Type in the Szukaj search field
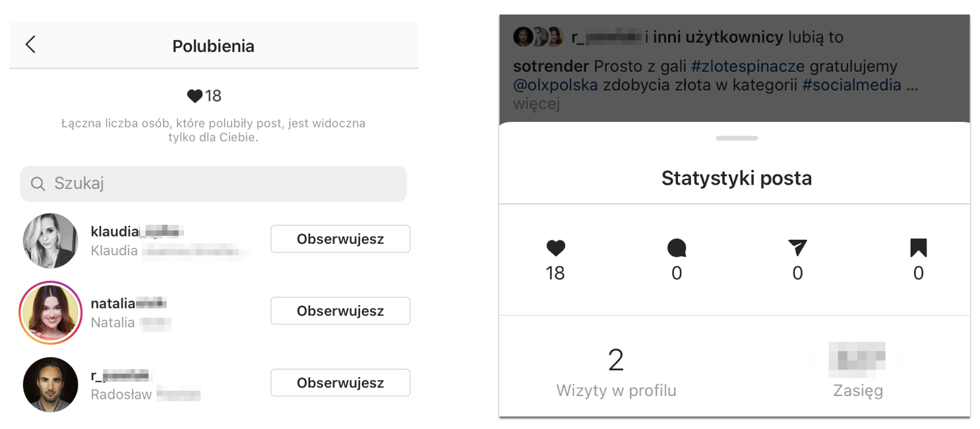980x429 pixels. [x=224, y=183]
